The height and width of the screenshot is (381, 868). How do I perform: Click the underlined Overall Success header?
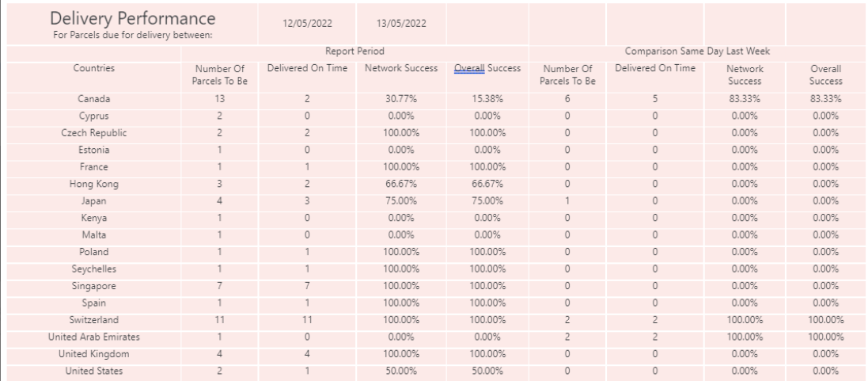tap(487, 68)
